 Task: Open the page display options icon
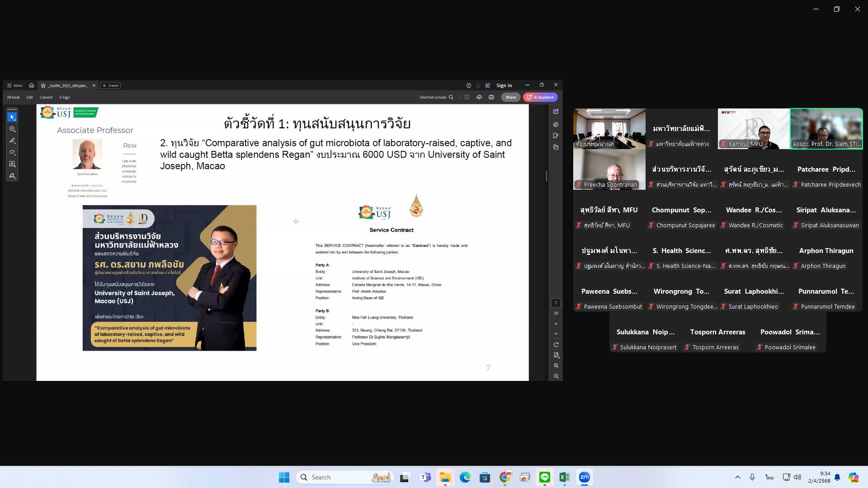[x=556, y=355]
